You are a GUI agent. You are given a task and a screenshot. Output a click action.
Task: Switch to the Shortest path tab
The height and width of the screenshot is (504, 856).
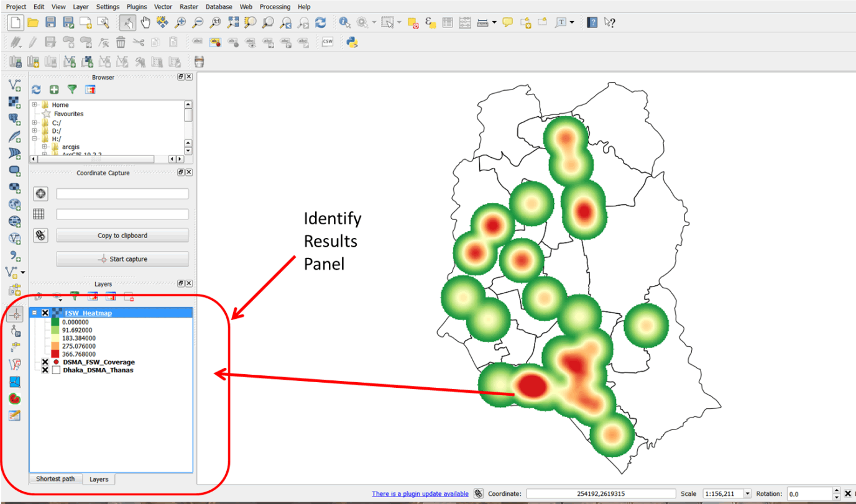(55, 479)
